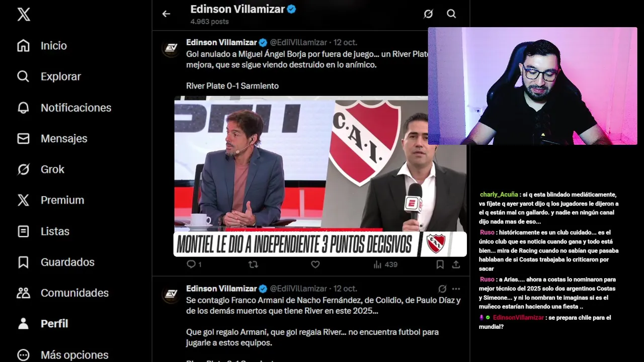Share the first post via upload icon
The height and width of the screenshot is (362, 644).
456,264
